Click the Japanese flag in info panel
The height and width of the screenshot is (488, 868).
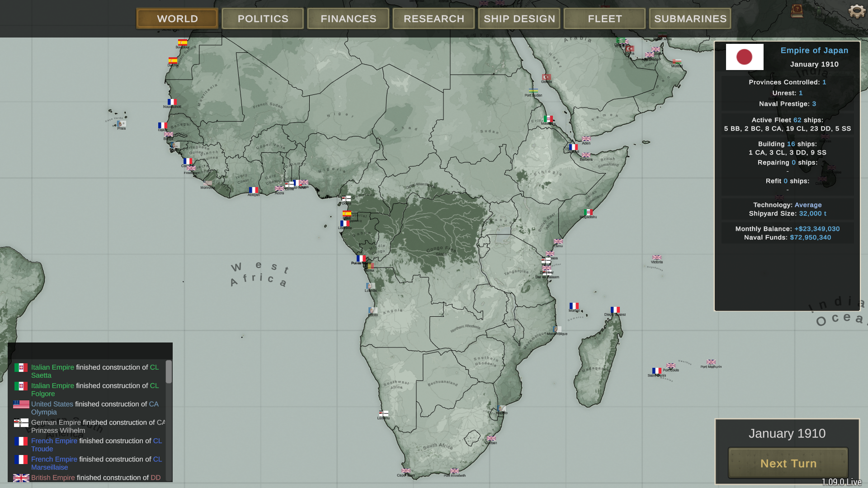tap(745, 57)
